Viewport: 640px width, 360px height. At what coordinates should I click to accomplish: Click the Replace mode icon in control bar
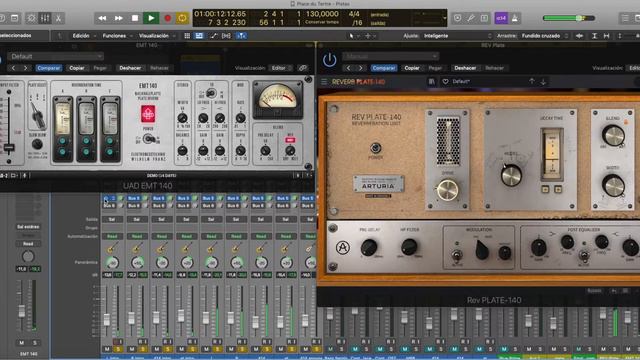pos(458,18)
